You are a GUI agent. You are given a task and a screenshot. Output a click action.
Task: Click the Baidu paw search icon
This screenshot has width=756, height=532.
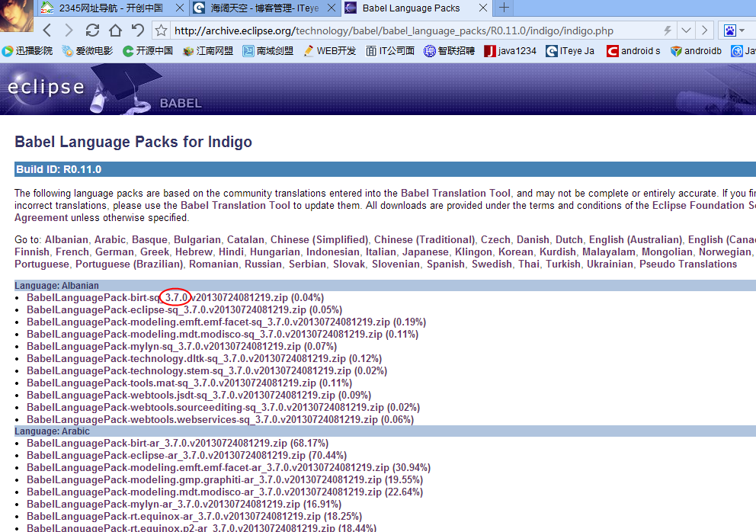[x=730, y=31]
